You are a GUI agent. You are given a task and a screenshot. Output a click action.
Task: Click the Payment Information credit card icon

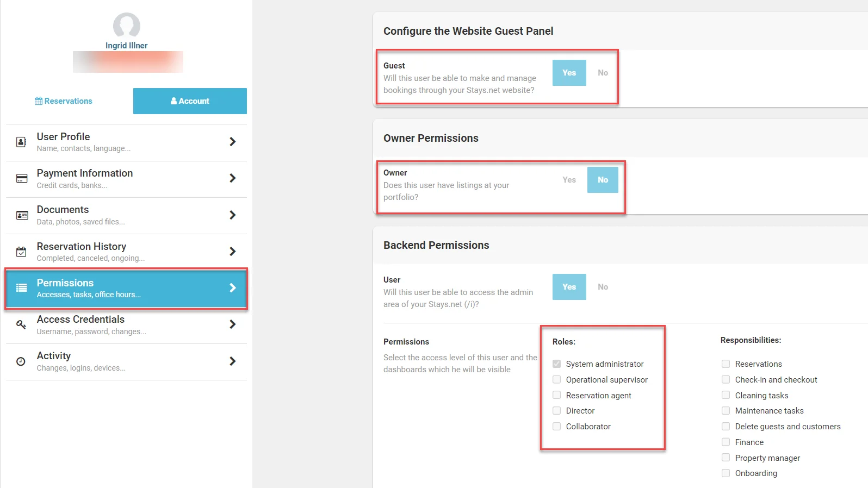coord(22,178)
